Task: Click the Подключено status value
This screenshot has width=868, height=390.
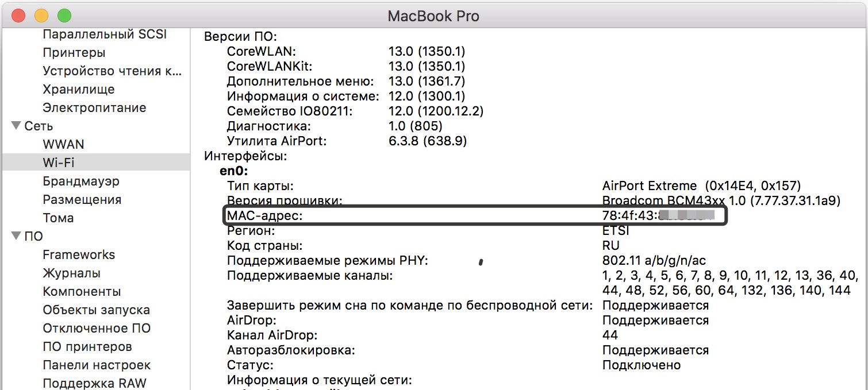Action: 642,365
